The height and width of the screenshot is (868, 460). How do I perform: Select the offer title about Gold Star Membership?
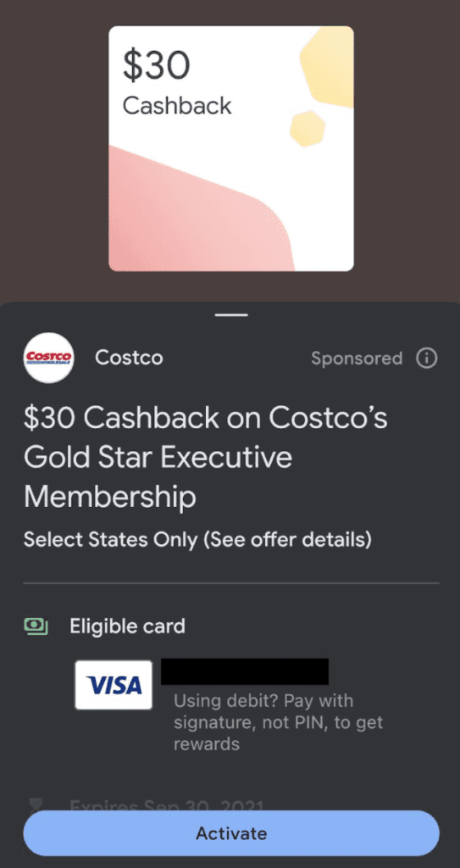click(205, 457)
